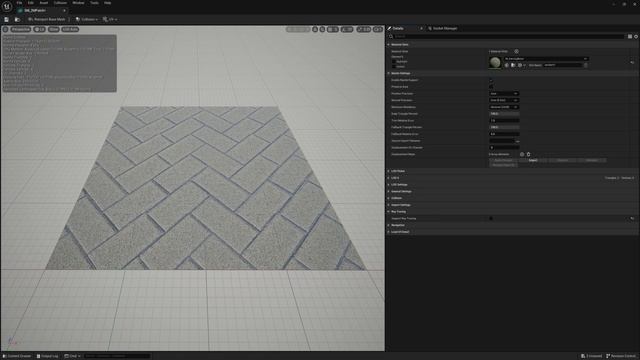Open the LOD Auto viewport button
Screen dimensions: 640x360
point(70,29)
